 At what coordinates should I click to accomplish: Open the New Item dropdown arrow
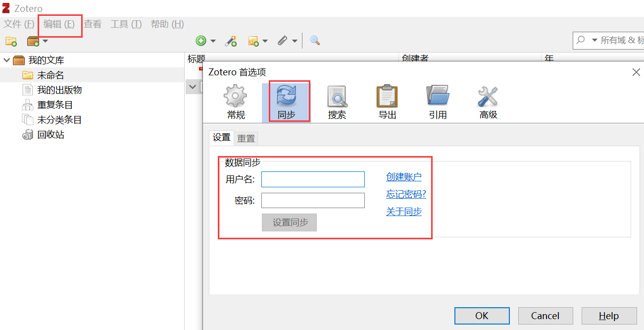pos(213,41)
